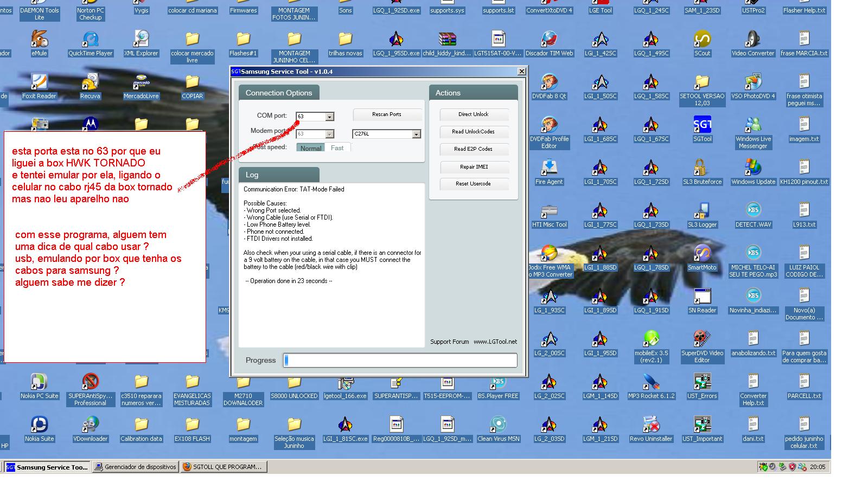Open the DAEMON Tools Lite icon

point(39,10)
